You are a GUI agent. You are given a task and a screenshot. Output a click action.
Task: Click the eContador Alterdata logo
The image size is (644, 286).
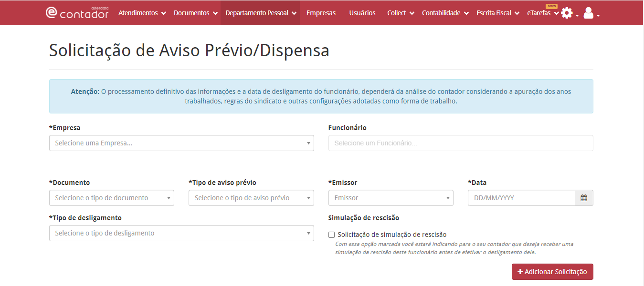coord(77,13)
